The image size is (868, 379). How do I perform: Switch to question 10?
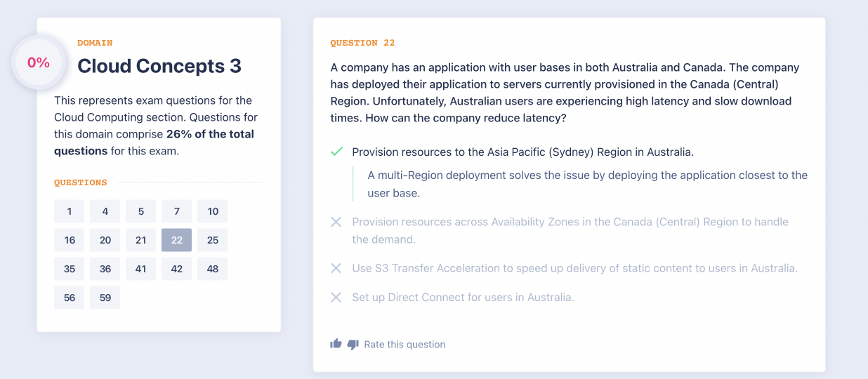213,211
